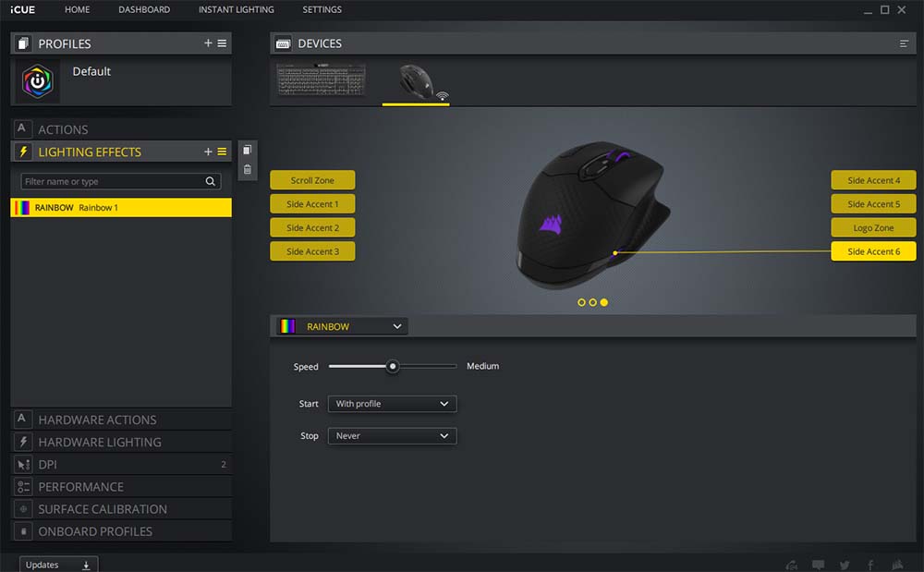The height and width of the screenshot is (572, 924).
Task: Select the Rainbow 1 lighting effect
Action: (121, 207)
